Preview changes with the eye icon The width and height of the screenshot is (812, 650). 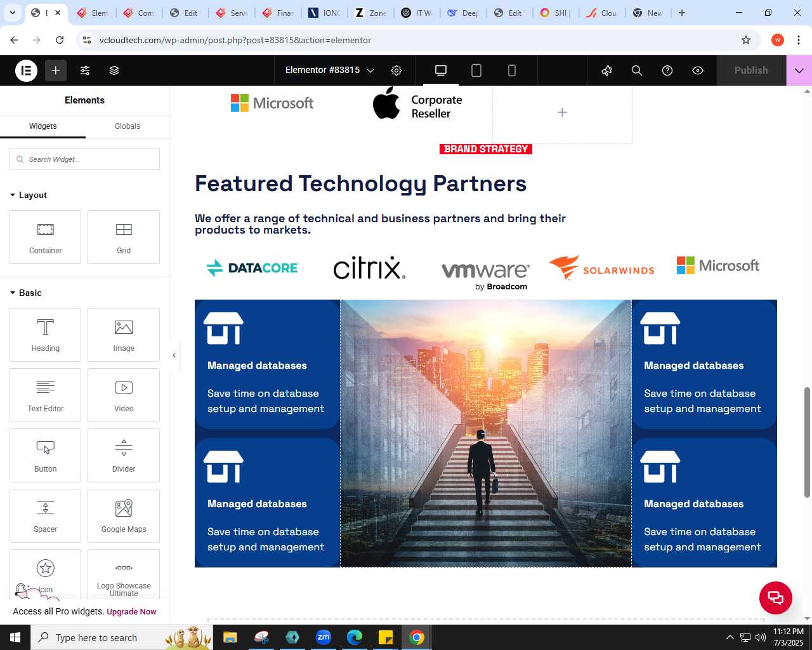(x=698, y=70)
